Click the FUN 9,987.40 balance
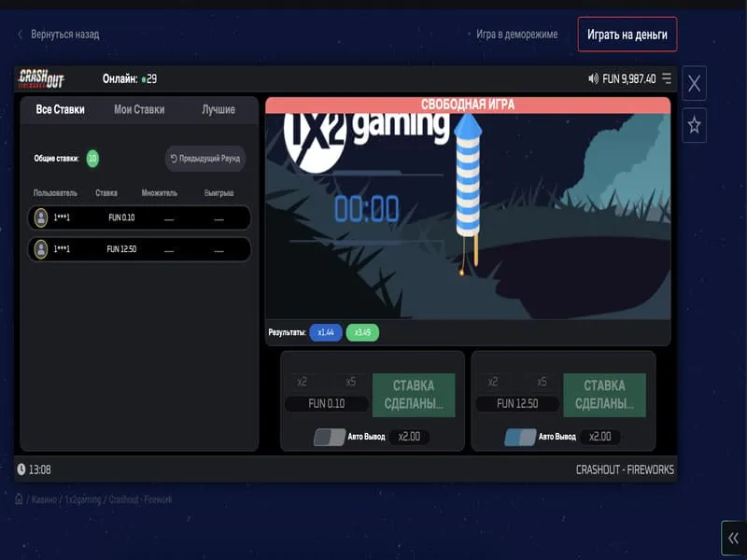Viewport: 747px width, 560px height. 628,78
